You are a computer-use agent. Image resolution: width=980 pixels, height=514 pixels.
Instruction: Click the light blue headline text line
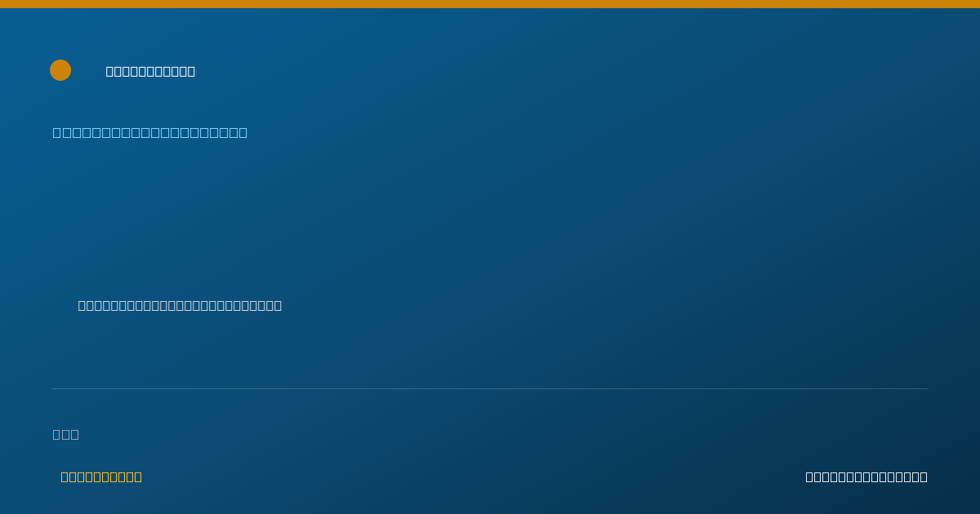pos(150,132)
